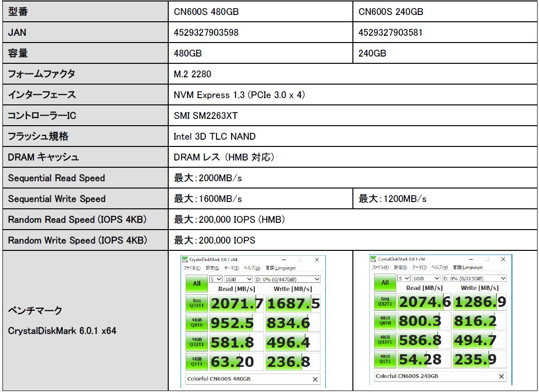539x392 pixels.
Task: Open the 設定(S) menu in the 240GB window
Action: [x=402, y=267]
